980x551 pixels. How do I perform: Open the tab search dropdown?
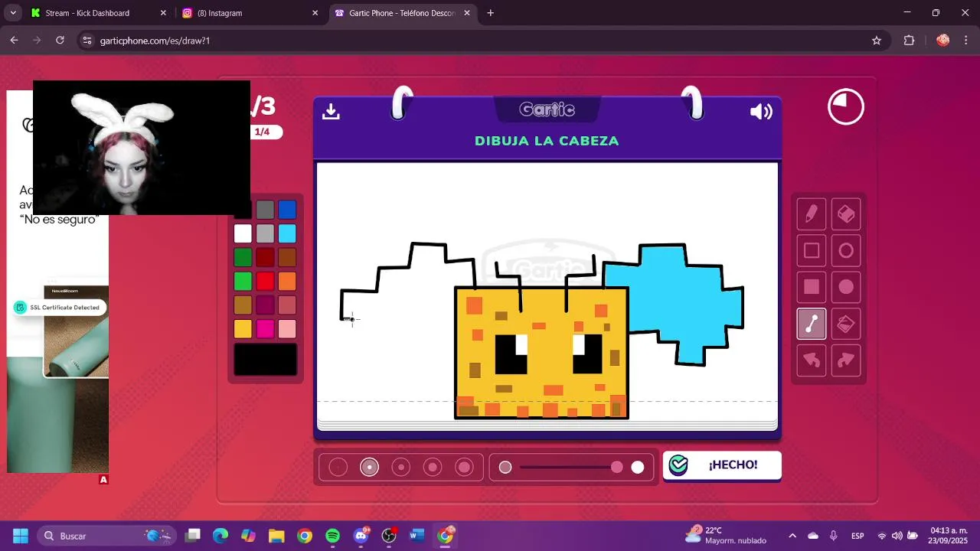(13, 13)
